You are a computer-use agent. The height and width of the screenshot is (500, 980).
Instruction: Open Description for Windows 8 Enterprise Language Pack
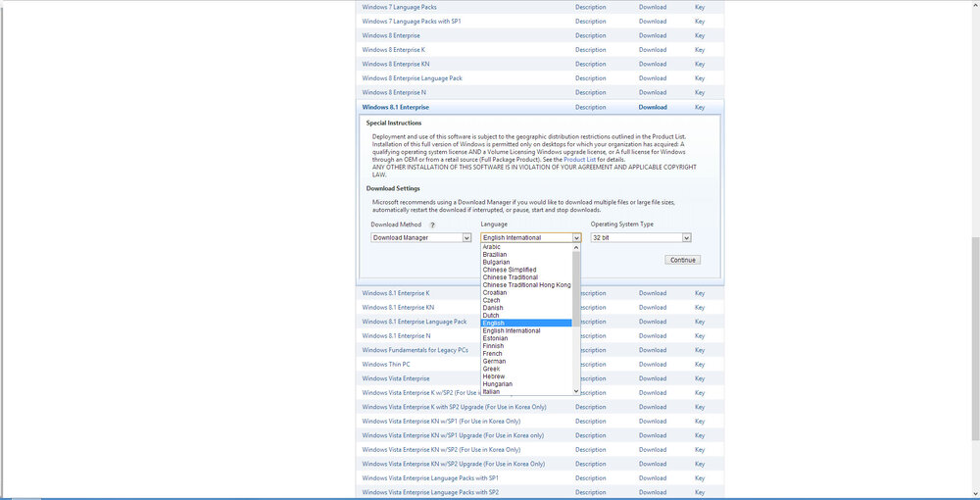coord(591,78)
